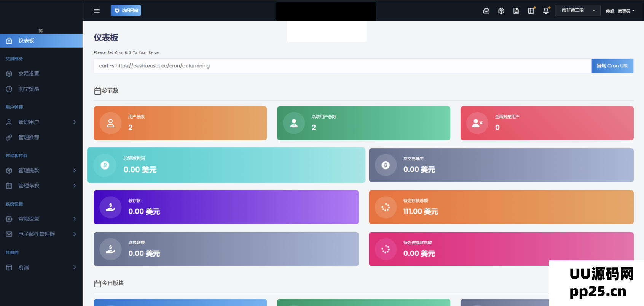Click the 仪表板 page title
Viewport: 644px width, 306px height.
pos(106,38)
